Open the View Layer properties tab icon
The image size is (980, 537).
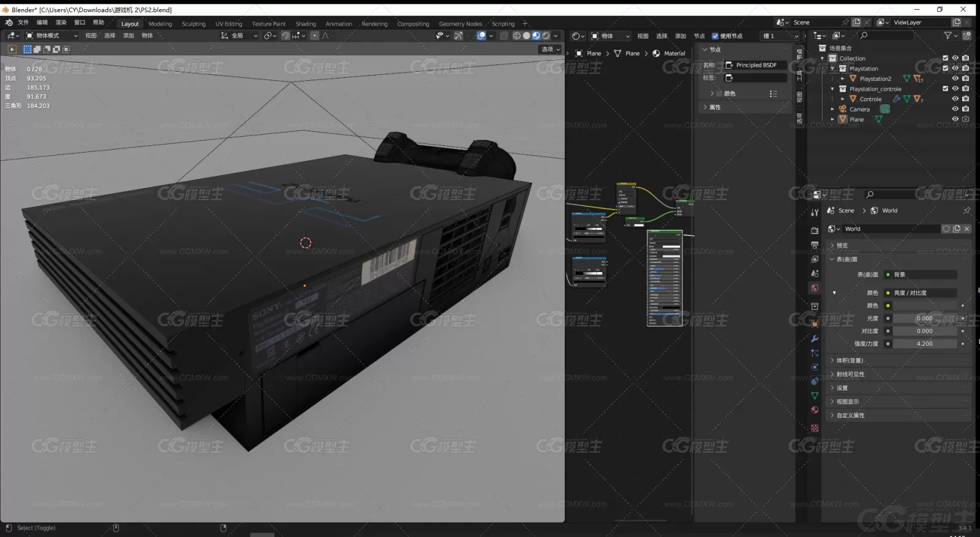pos(815,259)
